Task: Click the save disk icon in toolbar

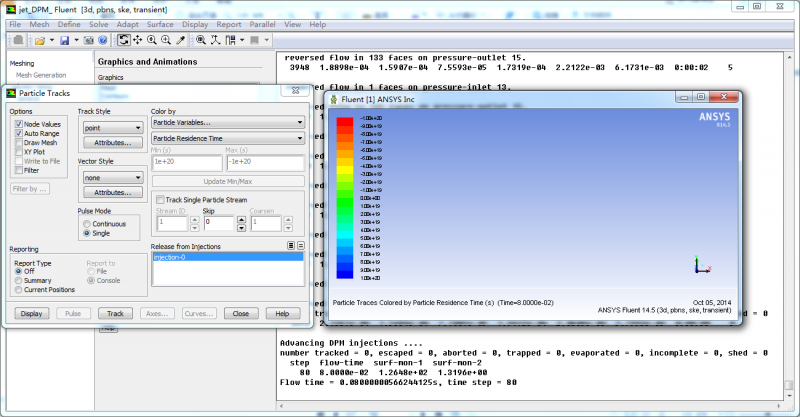Action: click(63, 40)
